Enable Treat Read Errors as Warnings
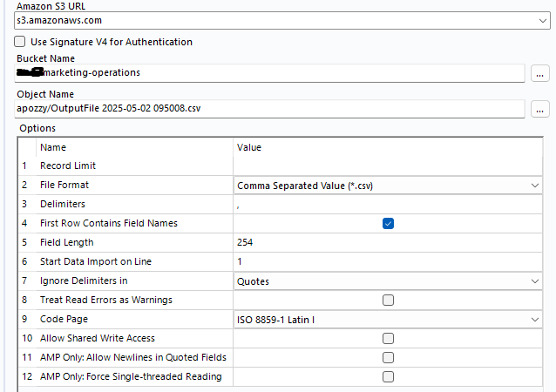This screenshot has width=556, height=392. point(388,300)
